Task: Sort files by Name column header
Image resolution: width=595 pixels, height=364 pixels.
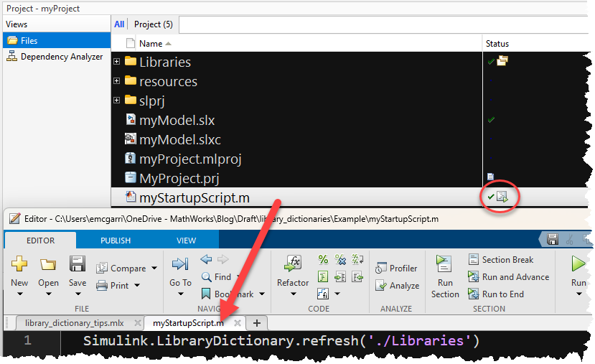Action: coord(151,44)
